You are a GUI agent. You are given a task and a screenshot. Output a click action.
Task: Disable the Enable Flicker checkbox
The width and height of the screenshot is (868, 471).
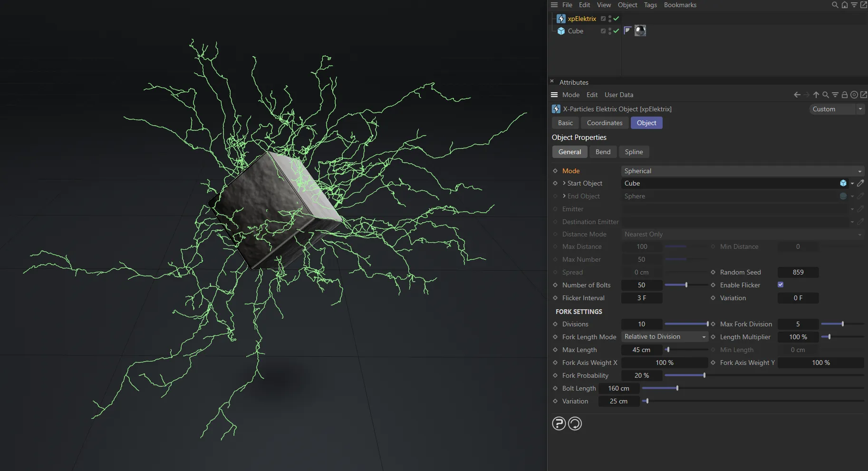[781, 285]
